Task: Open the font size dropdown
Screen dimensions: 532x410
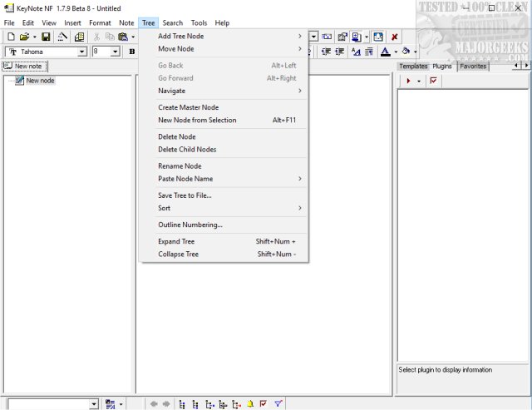Action: click(x=116, y=52)
